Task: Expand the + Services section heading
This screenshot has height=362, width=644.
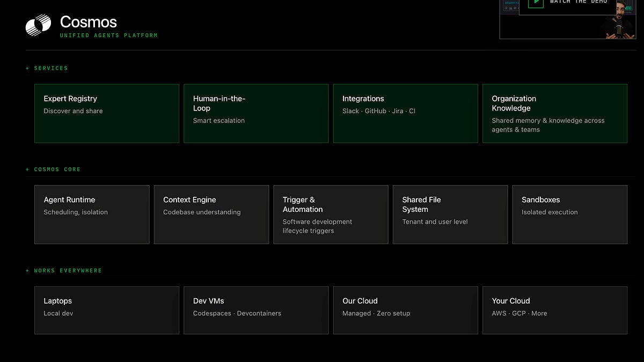Action: [x=47, y=68]
